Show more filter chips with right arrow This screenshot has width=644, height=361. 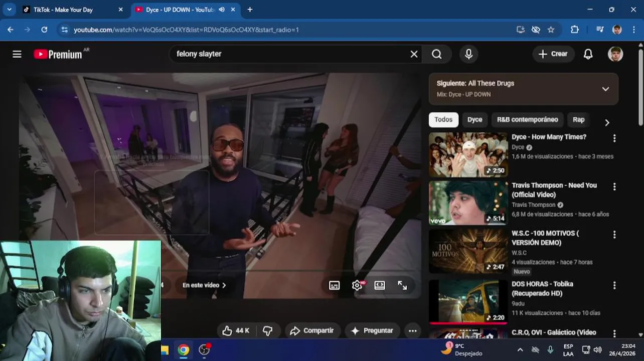[607, 122]
